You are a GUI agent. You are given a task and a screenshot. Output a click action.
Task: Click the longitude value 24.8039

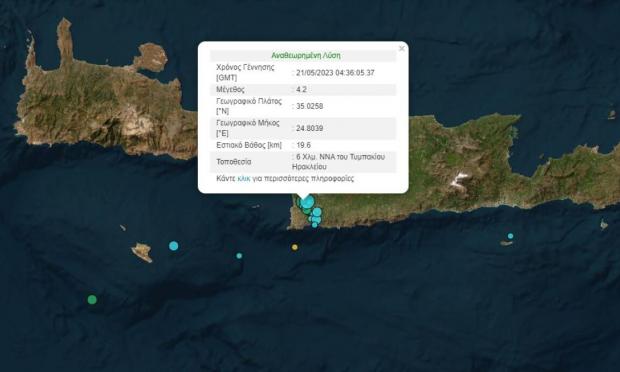310,128
